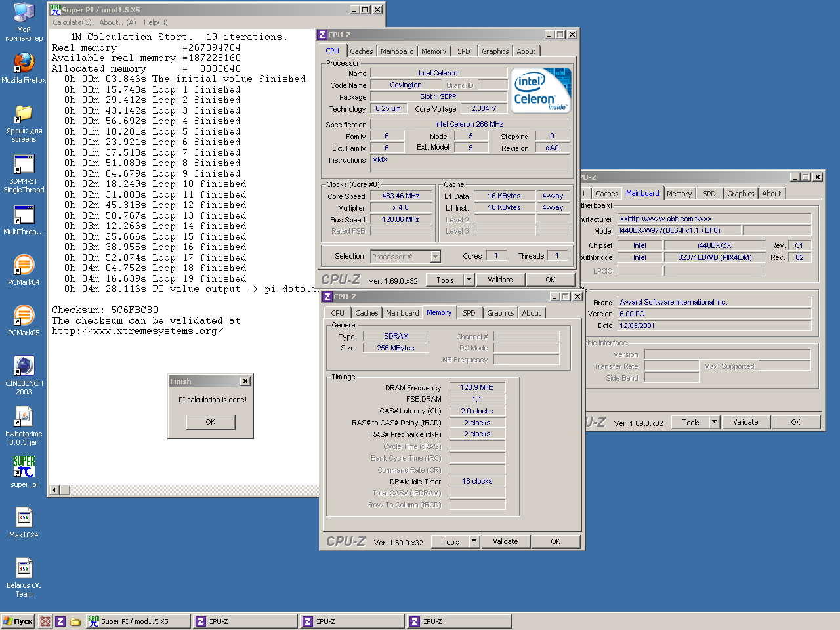Screen dimensions: 840x630
Task: Select SPD tab in top CPU-Z window
Action: pos(464,51)
